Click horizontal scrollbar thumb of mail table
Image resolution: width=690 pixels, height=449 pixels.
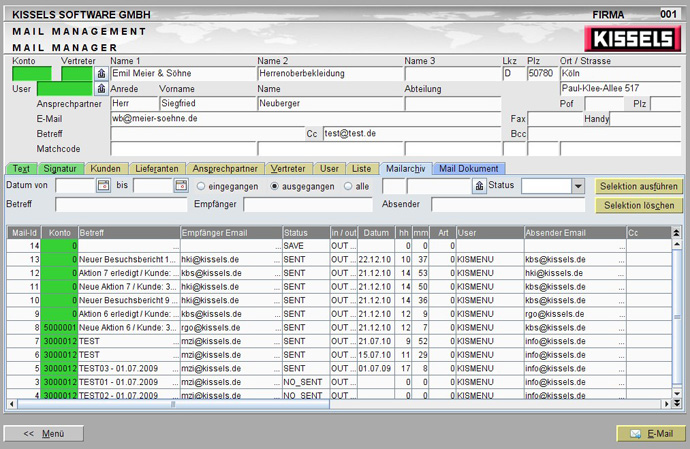173,404
